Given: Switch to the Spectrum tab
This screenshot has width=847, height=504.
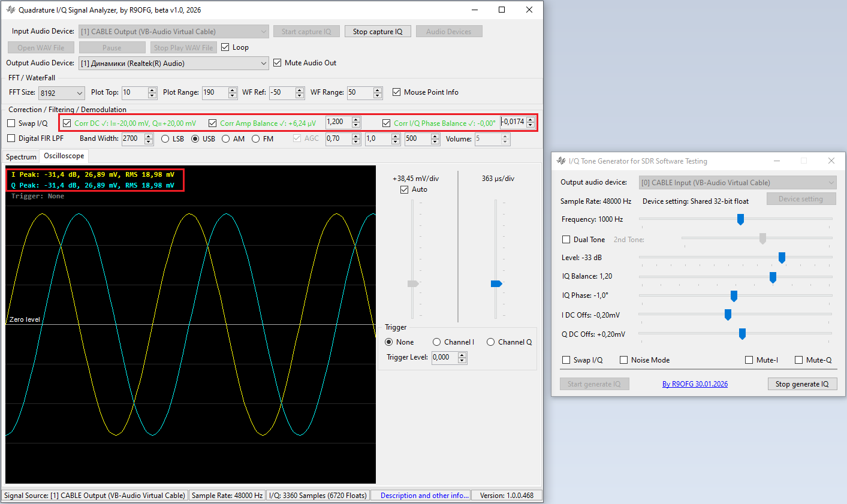Looking at the screenshot, I should [x=21, y=157].
